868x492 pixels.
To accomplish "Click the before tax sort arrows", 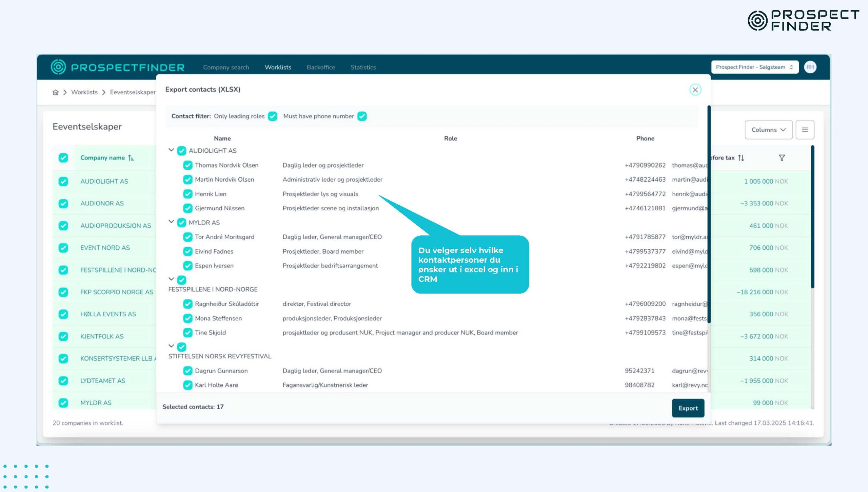I will coord(741,158).
